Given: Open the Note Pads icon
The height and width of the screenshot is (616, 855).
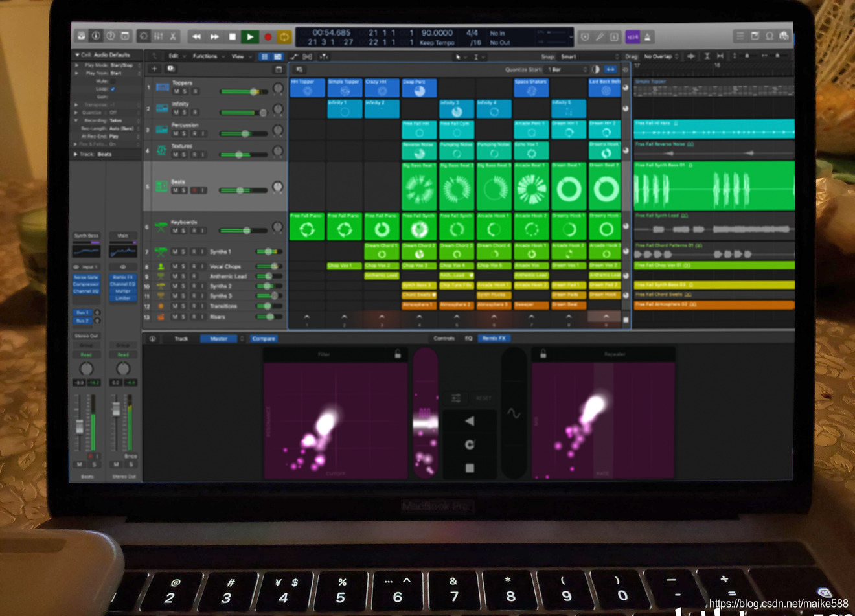Looking at the screenshot, I should coord(755,36).
